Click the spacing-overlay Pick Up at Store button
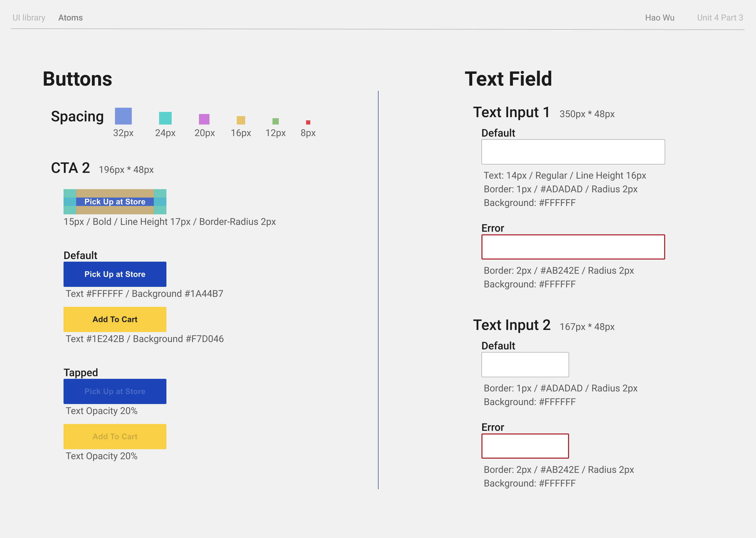756x538 pixels. click(115, 202)
